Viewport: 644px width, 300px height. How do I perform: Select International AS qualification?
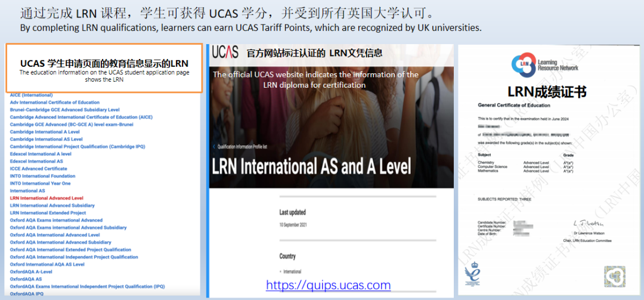pos(27,191)
